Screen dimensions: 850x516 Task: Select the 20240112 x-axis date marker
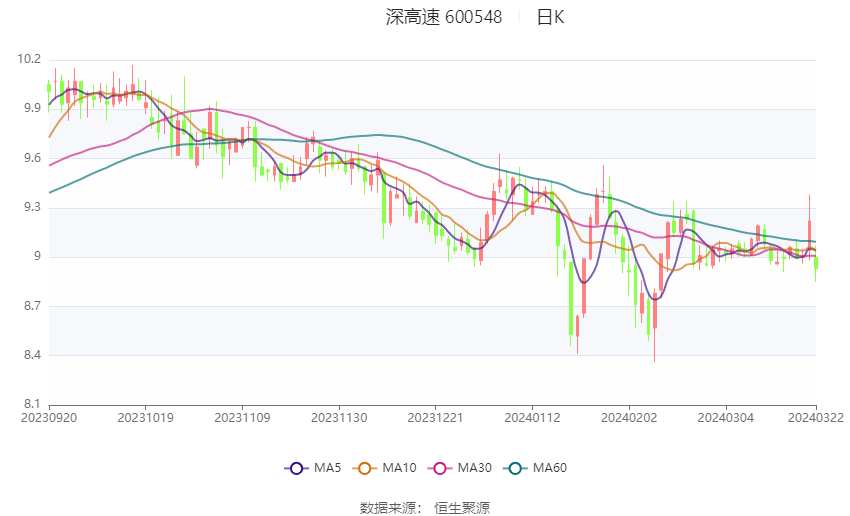pos(532,418)
